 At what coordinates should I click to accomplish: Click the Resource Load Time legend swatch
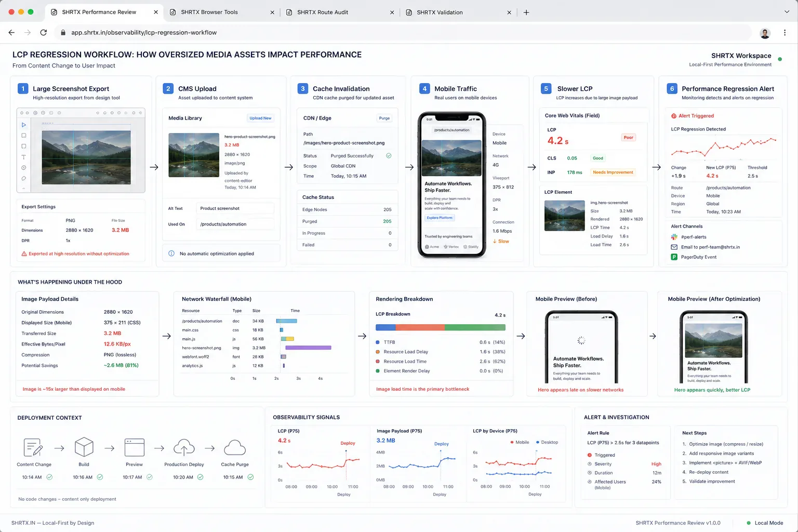(x=378, y=362)
